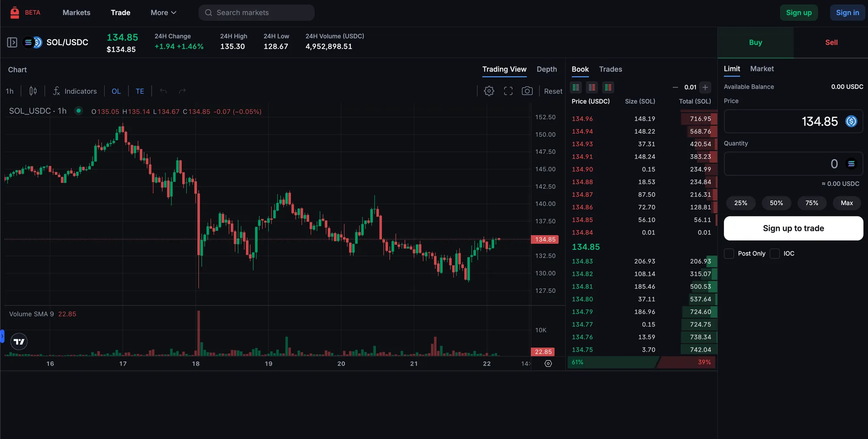Set quantity to 50% of balance
Screen dimensions: 868x439
tap(776, 203)
